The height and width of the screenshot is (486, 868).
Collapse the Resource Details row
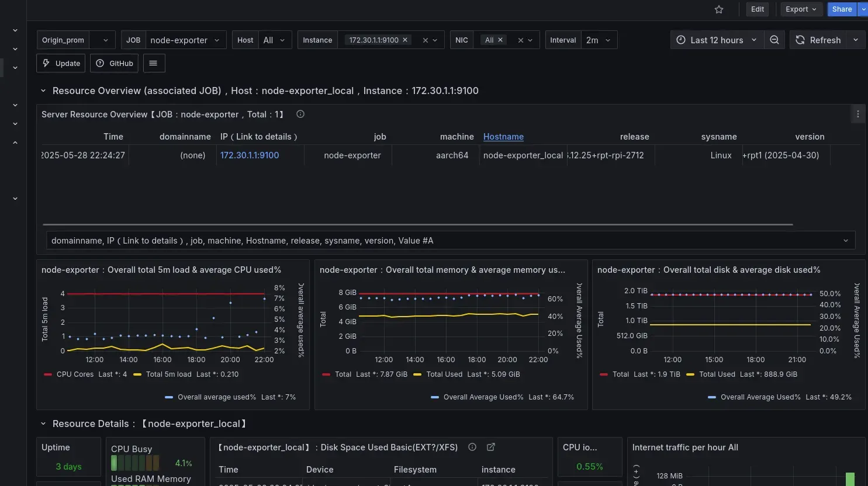coord(43,423)
